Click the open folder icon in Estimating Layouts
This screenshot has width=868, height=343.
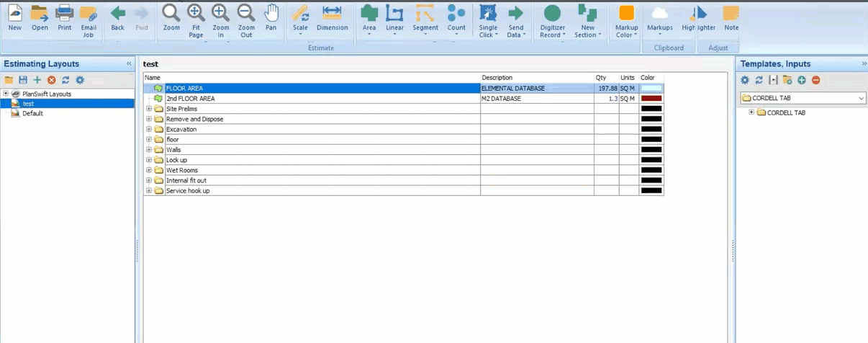pyautogui.click(x=9, y=80)
